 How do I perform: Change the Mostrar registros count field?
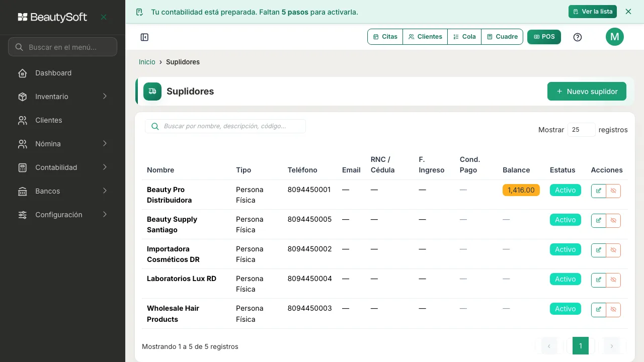point(582,130)
